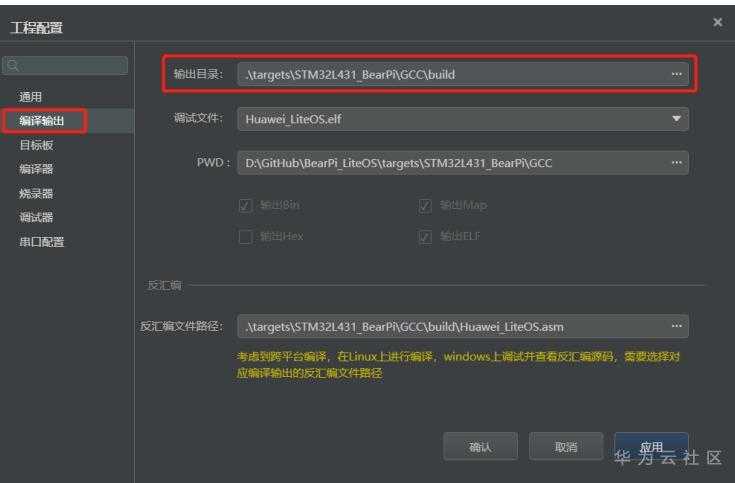Click into the PWD path field
The width and height of the screenshot is (735, 483).
point(463,163)
